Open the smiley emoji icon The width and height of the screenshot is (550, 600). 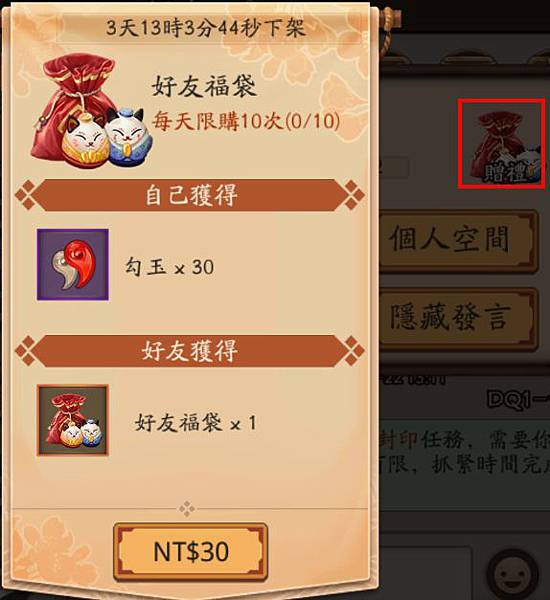tap(512, 574)
